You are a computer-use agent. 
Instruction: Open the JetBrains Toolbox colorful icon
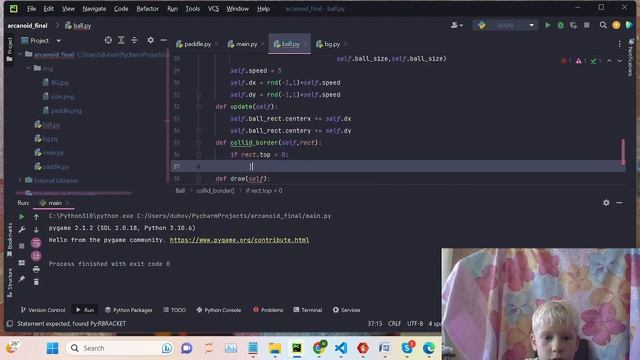pyautogui.click(x=629, y=25)
